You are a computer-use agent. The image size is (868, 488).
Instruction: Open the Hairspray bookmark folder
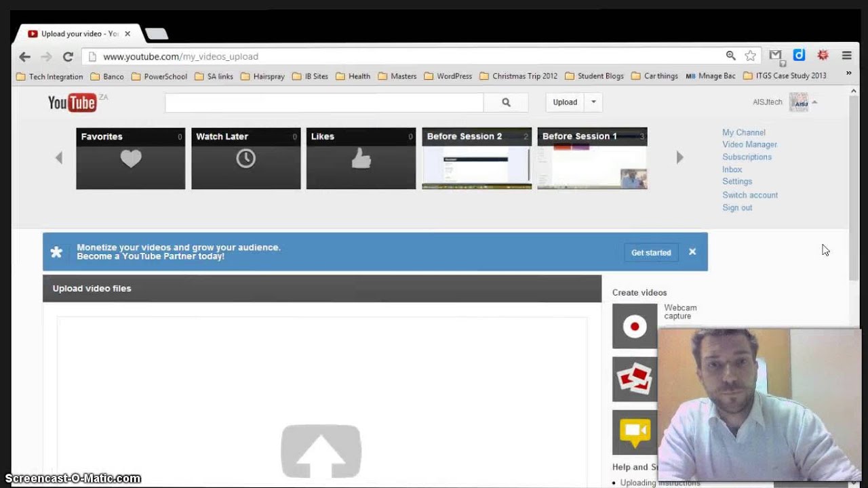pos(262,77)
